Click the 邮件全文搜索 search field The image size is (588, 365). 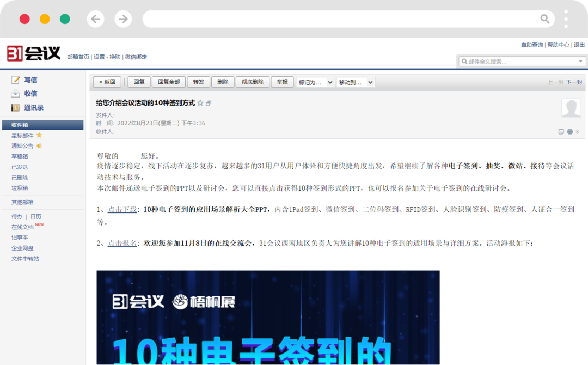[517, 62]
